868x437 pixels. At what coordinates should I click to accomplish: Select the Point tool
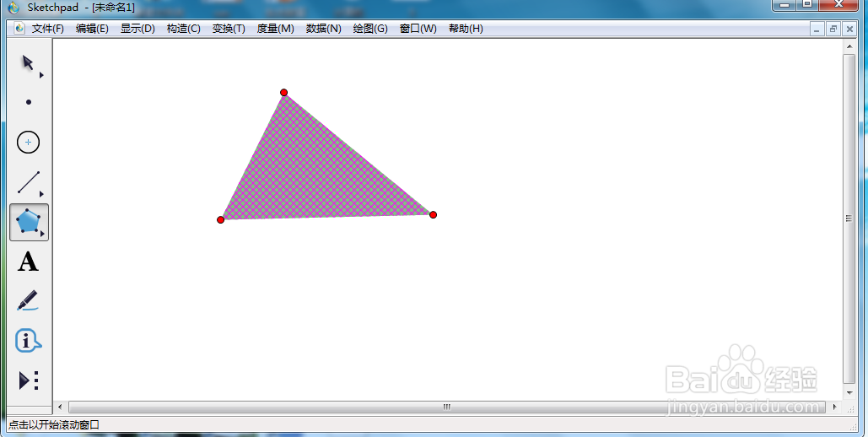[x=29, y=102]
